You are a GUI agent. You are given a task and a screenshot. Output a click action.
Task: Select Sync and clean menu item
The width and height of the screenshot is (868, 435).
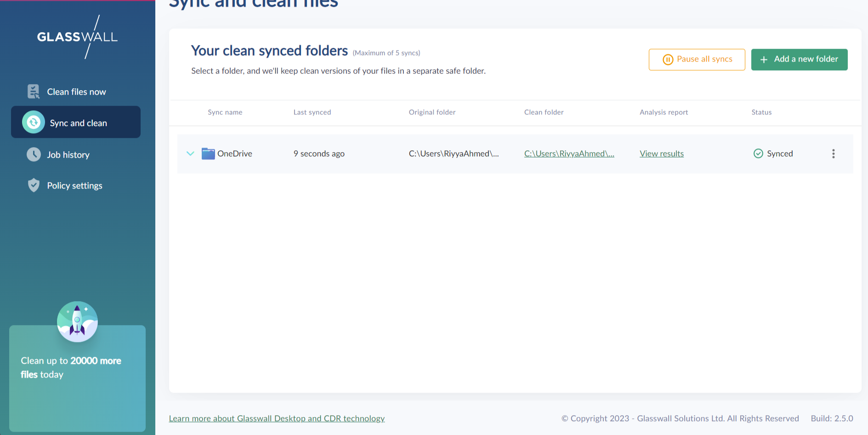[76, 122]
